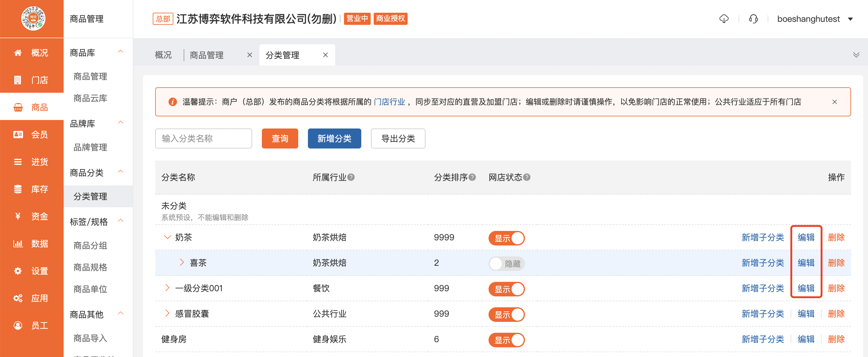868x357 pixels.
Task: Open the 门店行业 link in the notice
Action: [x=389, y=102]
